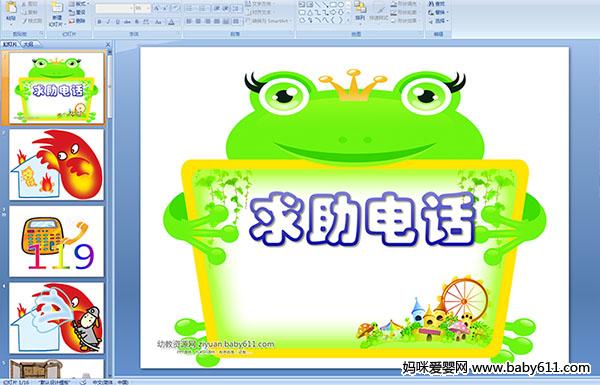Switch to the Slides tab in left pane
This screenshot has width=600, height=385.
pyautogui.click(x=10, y=44)
